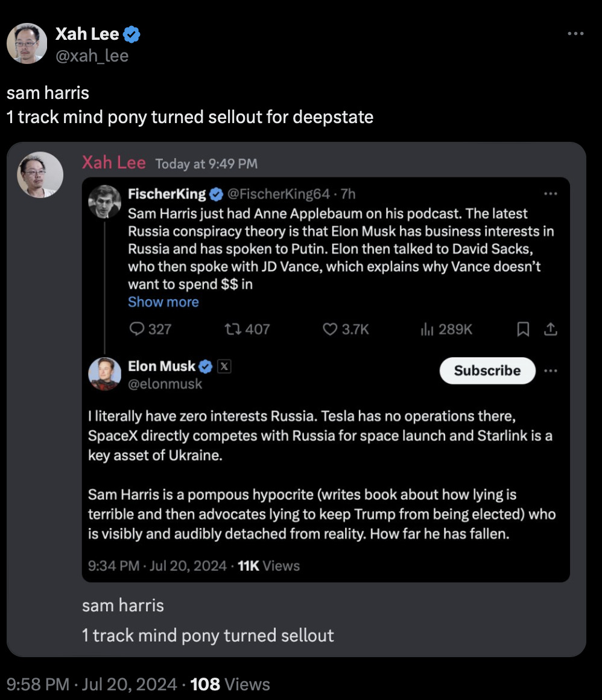
Task: Click the reply icon with 327 count
Action: (138, 329)
